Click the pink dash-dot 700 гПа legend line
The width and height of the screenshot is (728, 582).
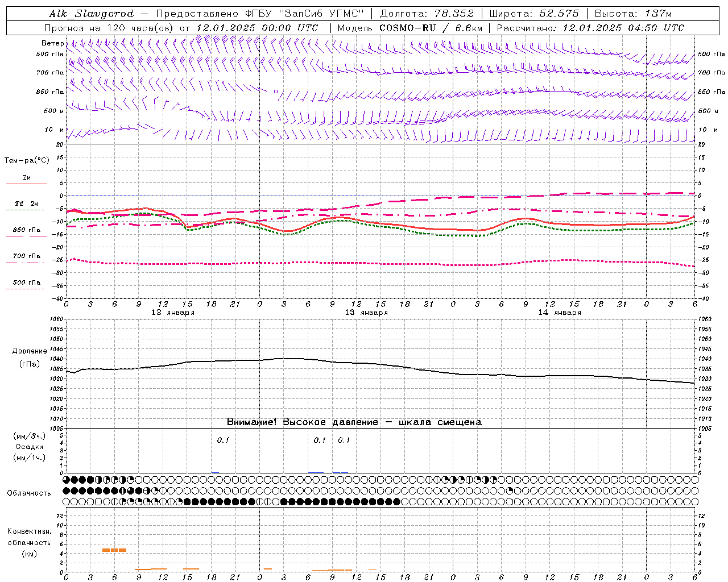pyautogui.click(x=25, y=263)
